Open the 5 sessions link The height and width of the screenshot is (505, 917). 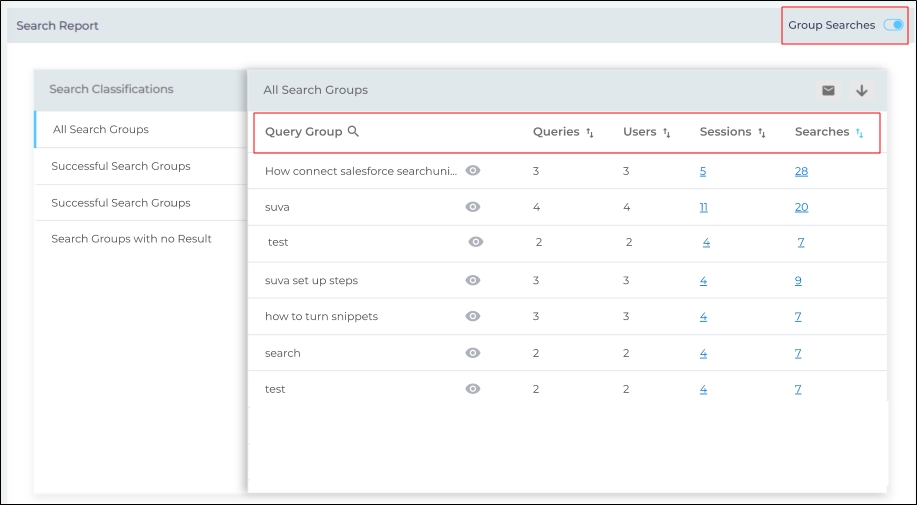703,171
